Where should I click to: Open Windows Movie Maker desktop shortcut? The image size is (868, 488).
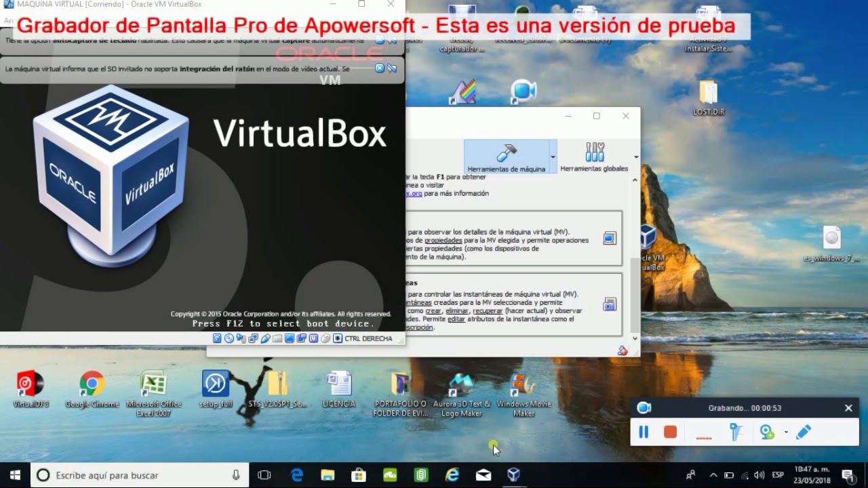524,394
